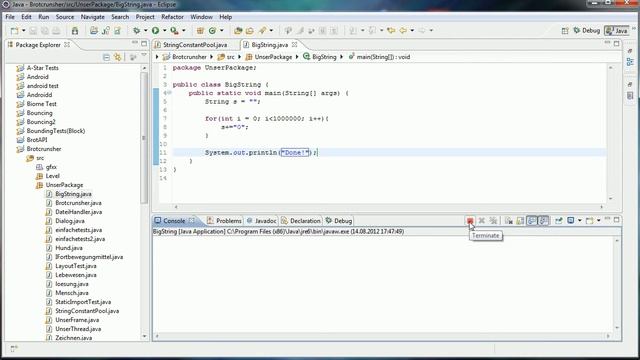
Task: Click the Display Selected Console monitor icon
Action: click(x=571, y=220)
